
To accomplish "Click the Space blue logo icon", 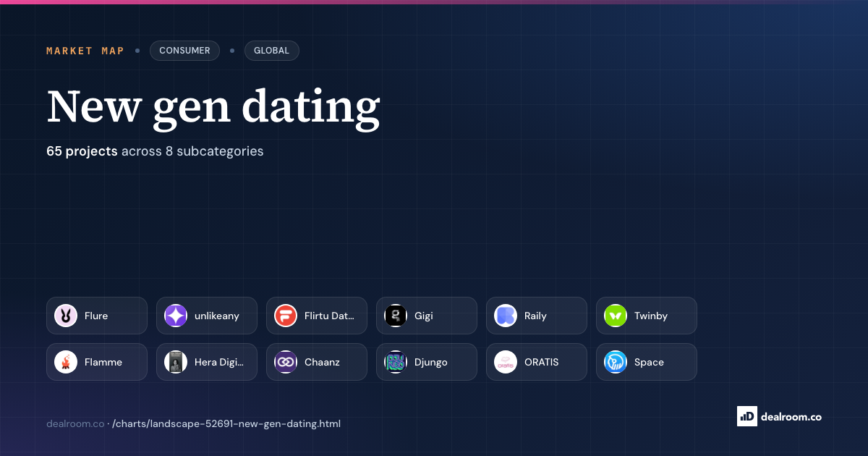I will pos(616,362).
